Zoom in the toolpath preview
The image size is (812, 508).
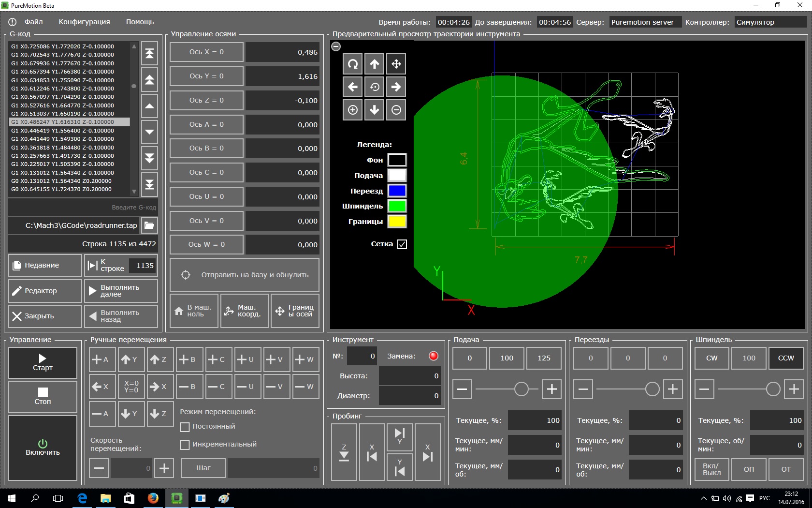click(x=353, y=110)
